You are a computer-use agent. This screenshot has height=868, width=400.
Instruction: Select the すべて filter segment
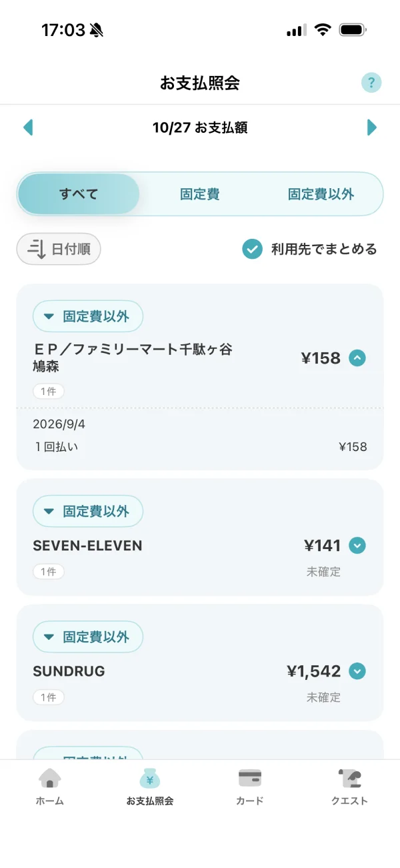pyautogui.click(x=79, y=194)
